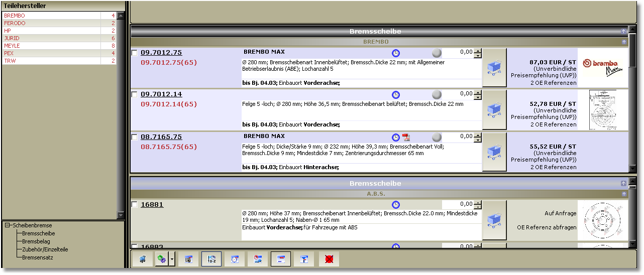Image resolution: width=644 pixels, height=275 pixels.
Task: Decrease quantity for article 09.7012.14
Action: (x=478, y=97)
